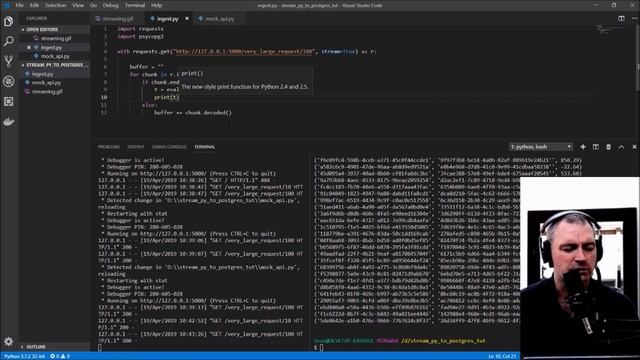The height and width of the screenshot is (360, 640).
Task: Open the Selection menu
Action: tap(56, 5)
